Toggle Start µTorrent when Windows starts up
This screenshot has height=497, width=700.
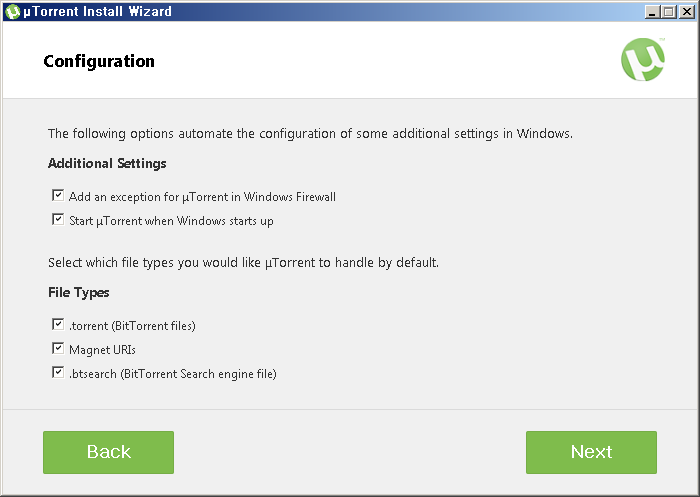(58, 220)
